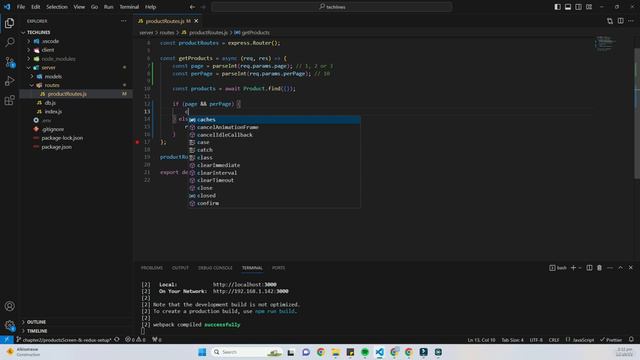Switch to the Problems panel tab
This screenshot has width=640, height=360.
click(x=151, y=268)
